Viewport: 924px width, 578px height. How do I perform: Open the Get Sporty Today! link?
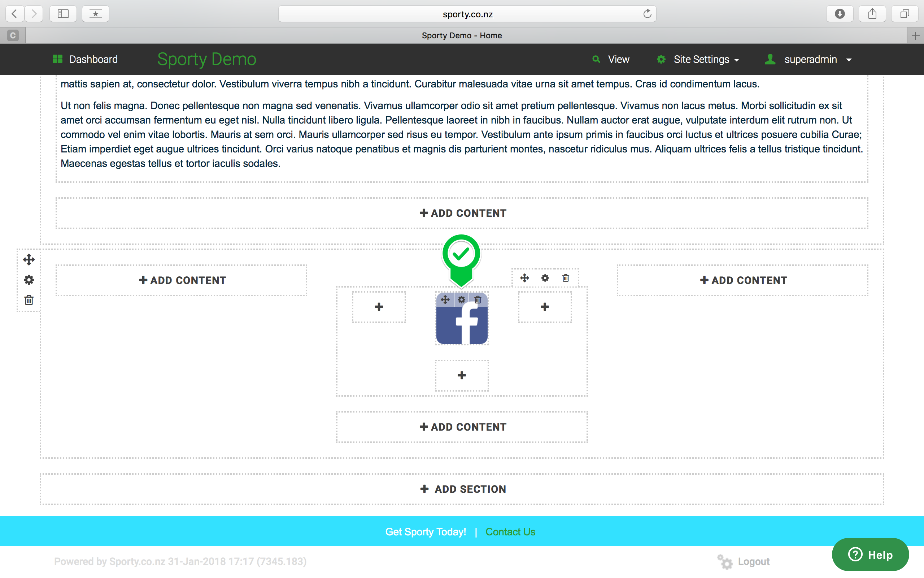click(x=425, y=532)
